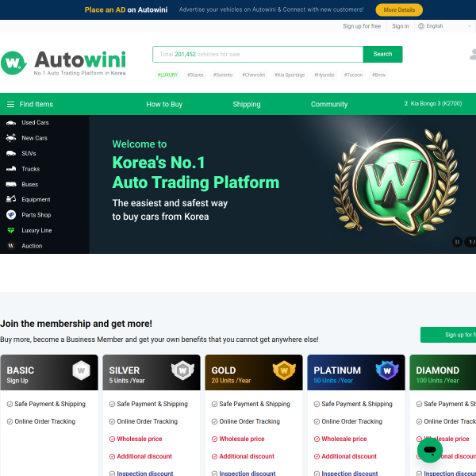Click the Trucks icon in sidebar
Viewport: 476px width, 476px height.
11,169
